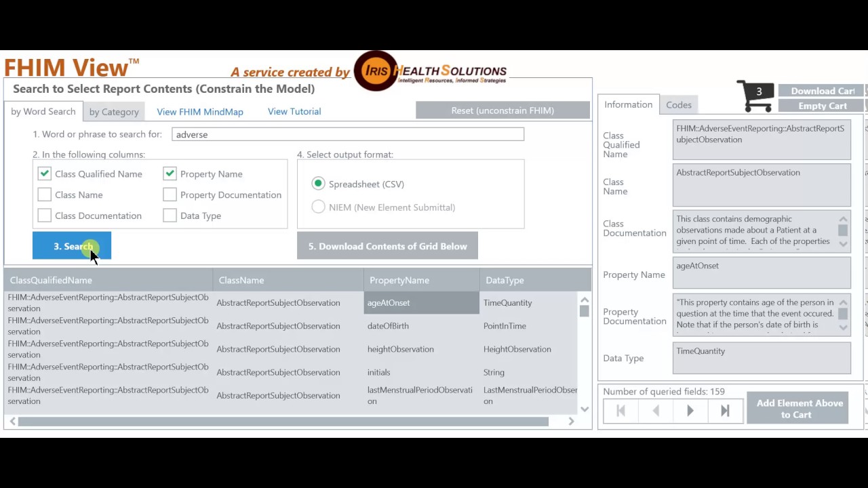Click the grid's vertical scrollbar thumb
Viewport: 868px width, 488px height.
(x=585, y=311)
